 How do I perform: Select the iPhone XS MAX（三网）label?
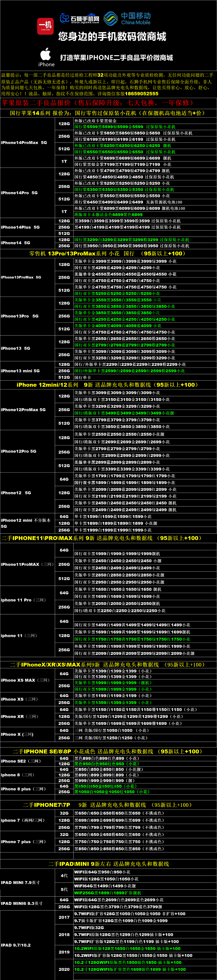(25, 680)
